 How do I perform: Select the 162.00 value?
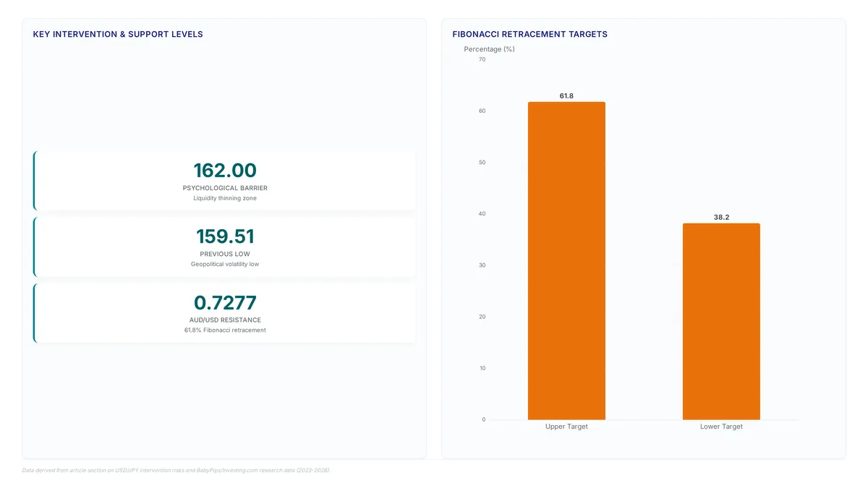(225, 171)
